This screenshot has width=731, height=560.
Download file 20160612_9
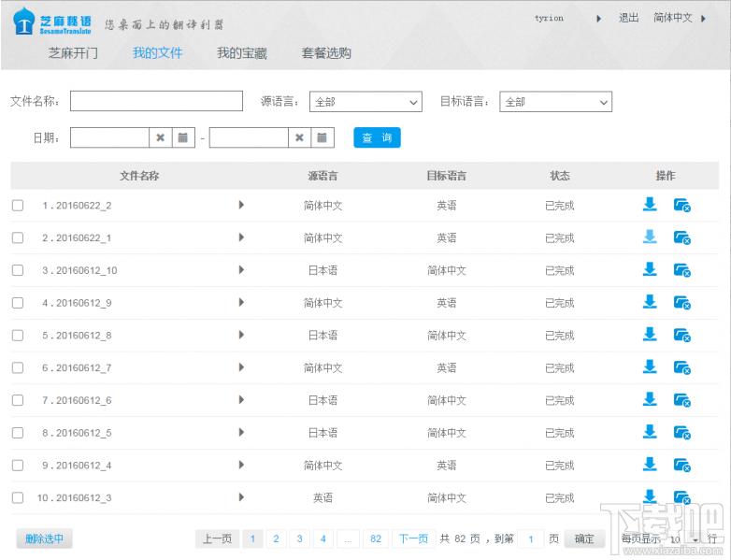[650, 302]
